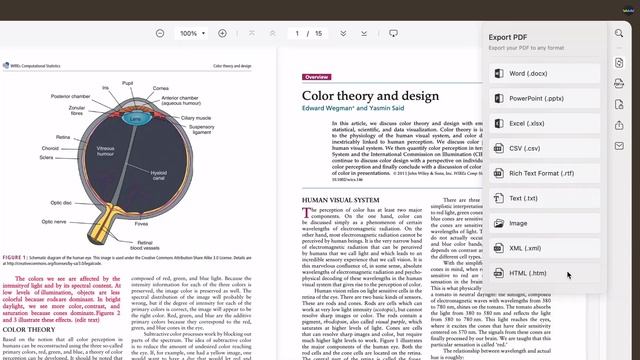Export PDF to CSV (.csv)
The width and height of the screenshot is (640, 360).
pyautogui.click(x=544, y=148)
